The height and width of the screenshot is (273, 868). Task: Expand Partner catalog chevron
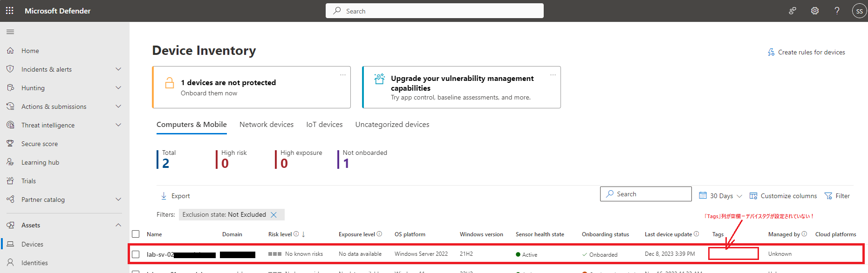(118, 199)
